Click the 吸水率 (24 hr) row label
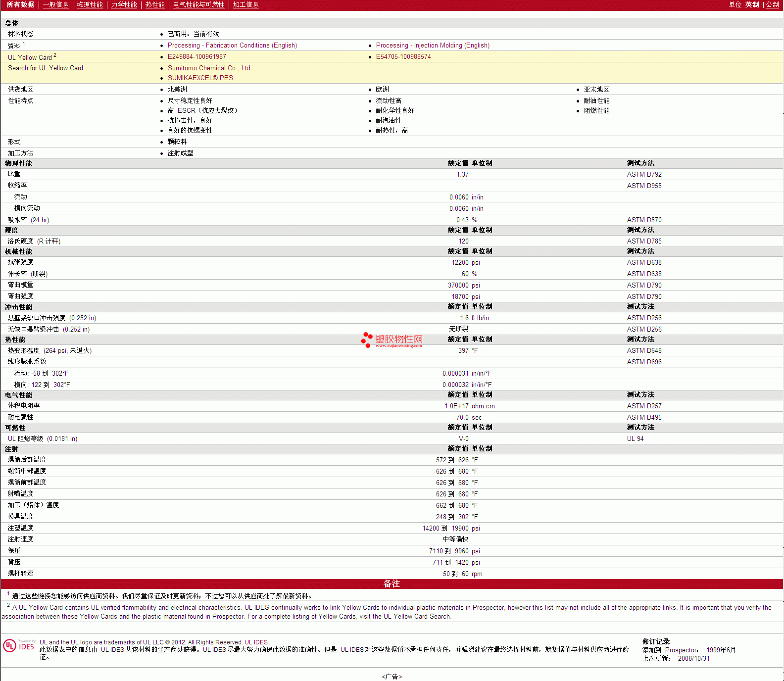This screenshot has width=784, height=681. point(28,220)
